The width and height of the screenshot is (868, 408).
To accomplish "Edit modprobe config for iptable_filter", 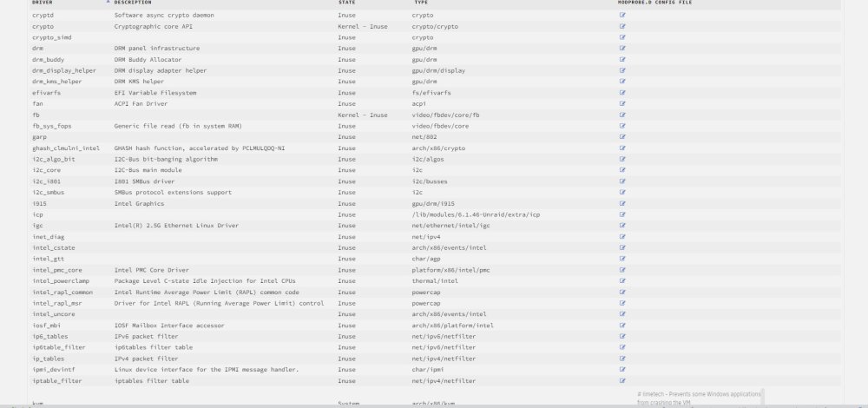I will click(622, 380).
